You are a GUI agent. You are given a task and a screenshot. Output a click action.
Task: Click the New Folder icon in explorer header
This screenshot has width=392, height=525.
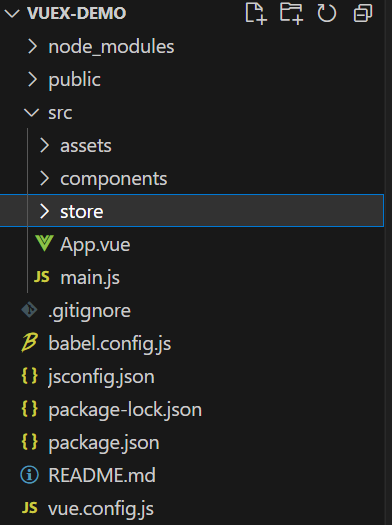[292, 13]
